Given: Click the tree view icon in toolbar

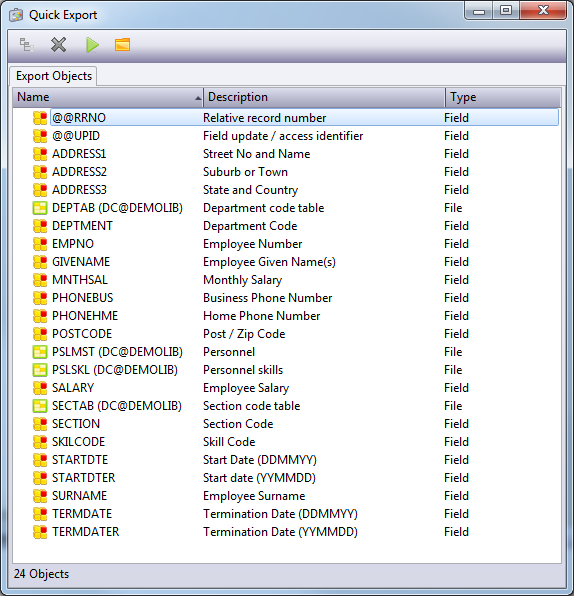Looking at the screenshot, I should pos(26,45).
